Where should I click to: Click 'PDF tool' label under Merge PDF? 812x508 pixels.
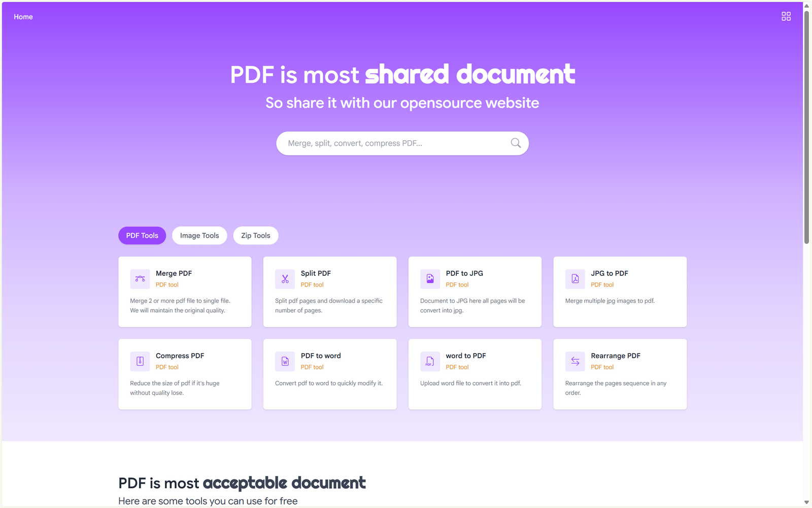point(167,285)
